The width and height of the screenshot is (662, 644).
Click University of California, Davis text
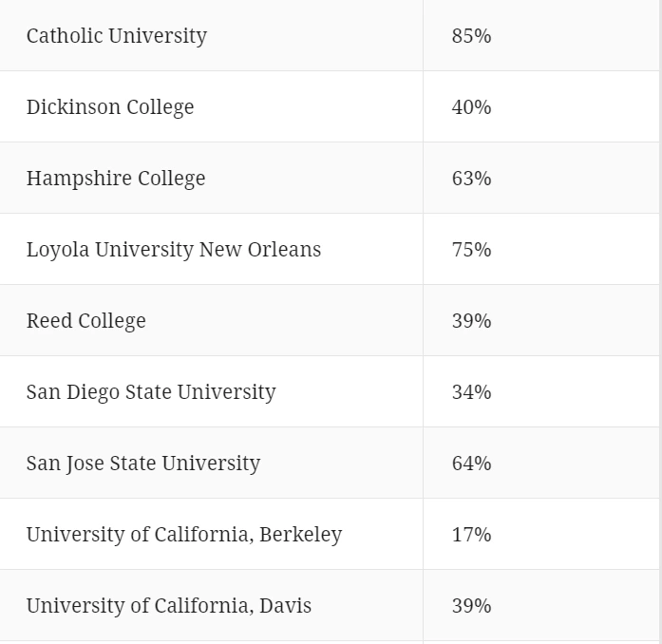[x=169, y=606]
